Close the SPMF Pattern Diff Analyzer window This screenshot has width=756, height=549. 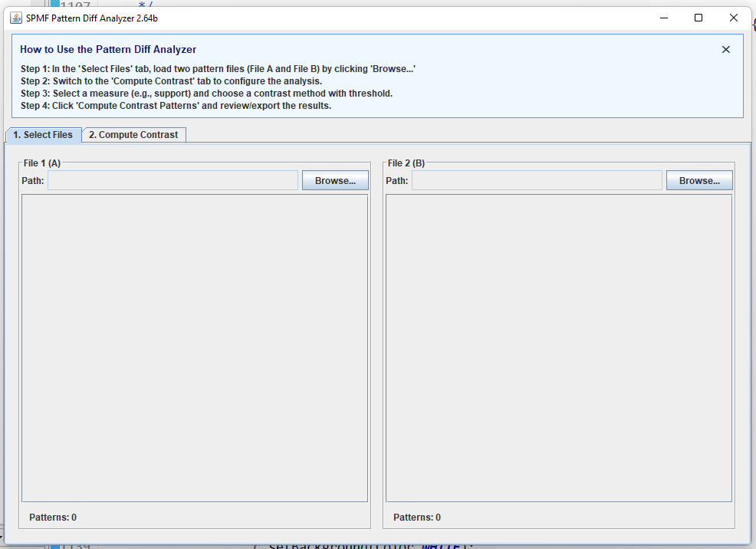(734, 18)
